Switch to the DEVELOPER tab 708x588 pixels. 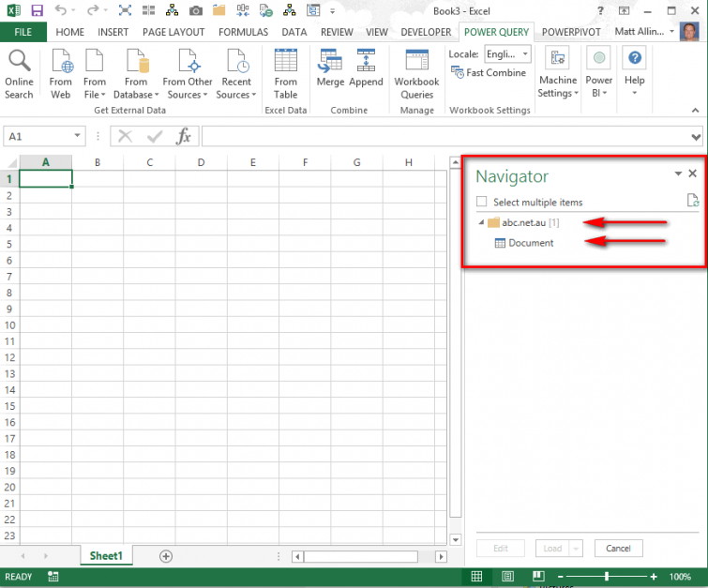coord(426,32)
